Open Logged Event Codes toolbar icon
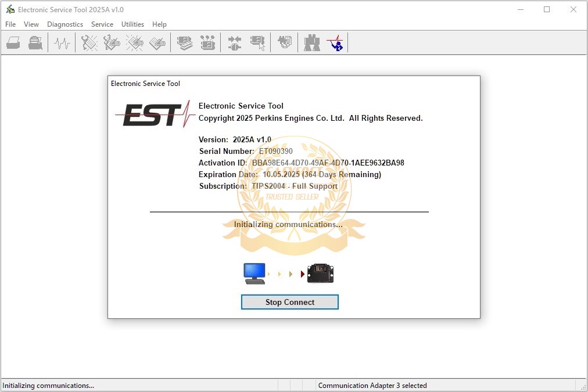This screenshot has width=588, height=392. coord(157,43)
